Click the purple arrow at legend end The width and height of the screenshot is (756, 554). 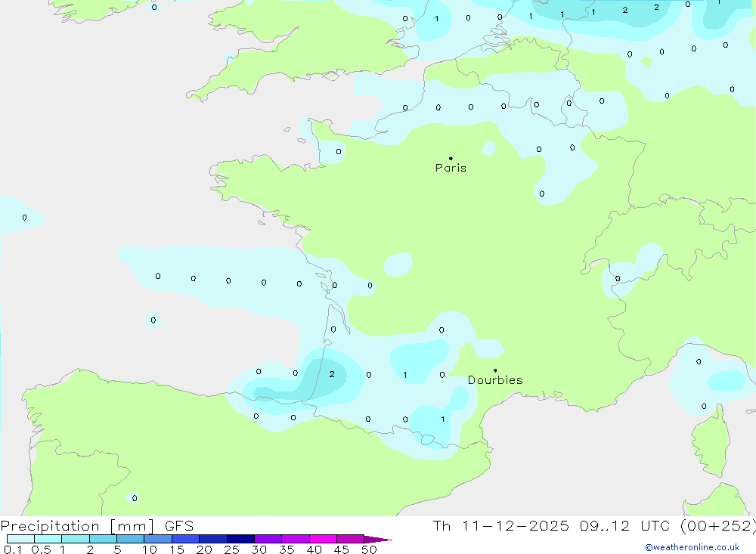pos(378,539)
